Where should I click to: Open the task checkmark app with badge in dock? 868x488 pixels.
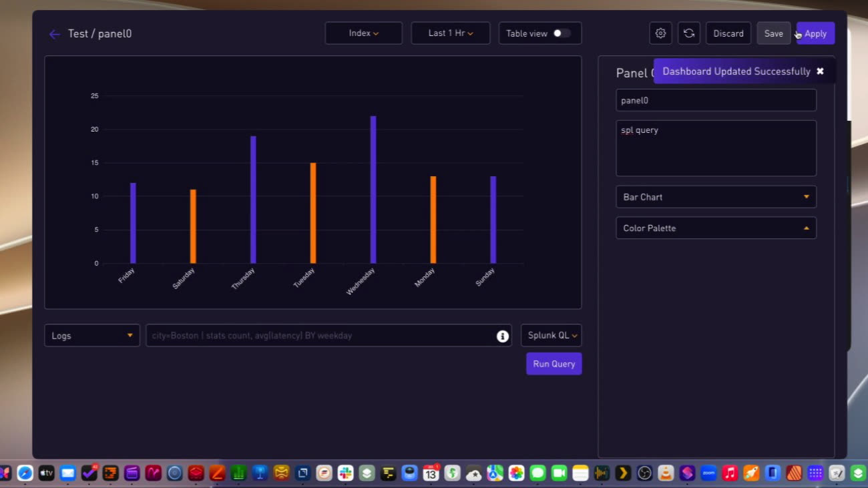(89, 473)
